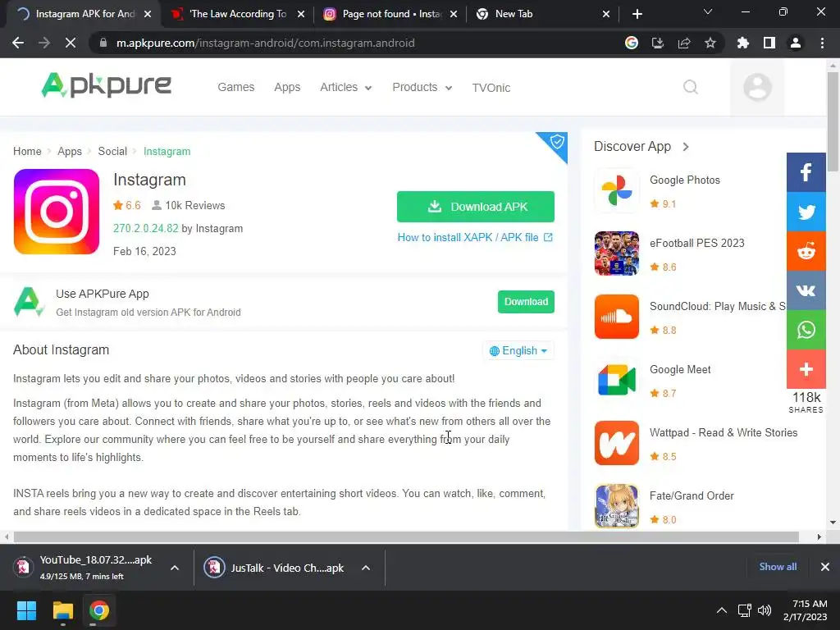840x630 pixels.
Task: Open JusTalk apk download options chevron
Action: point(366,568)
